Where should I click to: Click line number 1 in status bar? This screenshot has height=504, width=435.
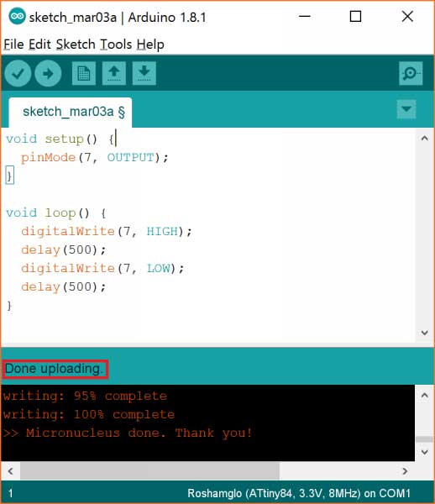tap(11, 493)
